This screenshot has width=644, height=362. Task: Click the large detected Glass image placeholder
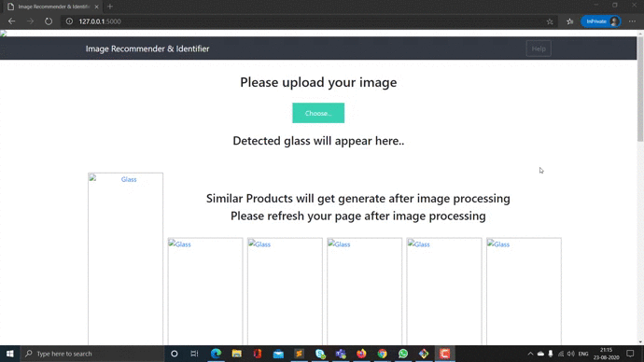(125, 258)
